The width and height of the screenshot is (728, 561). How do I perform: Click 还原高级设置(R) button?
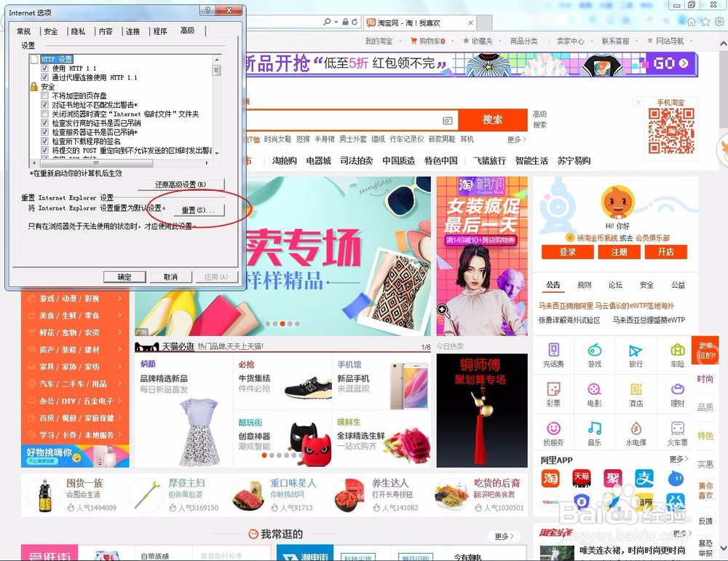[x=181, y=184]
